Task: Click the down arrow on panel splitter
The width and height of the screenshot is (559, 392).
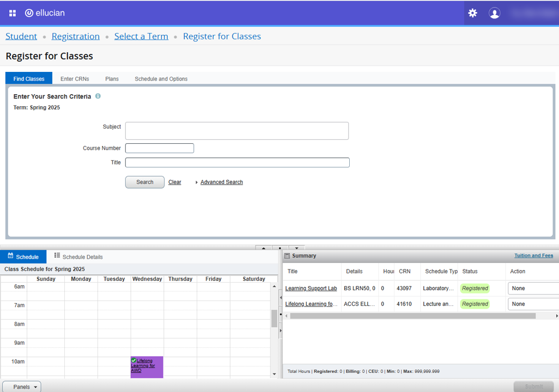Action: (x=296, y=248)
